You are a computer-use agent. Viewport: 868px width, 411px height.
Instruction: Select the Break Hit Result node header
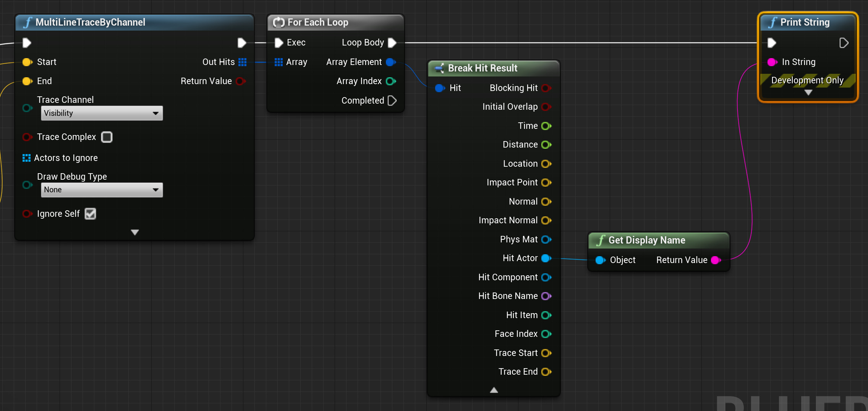click(x=483, y=68)
